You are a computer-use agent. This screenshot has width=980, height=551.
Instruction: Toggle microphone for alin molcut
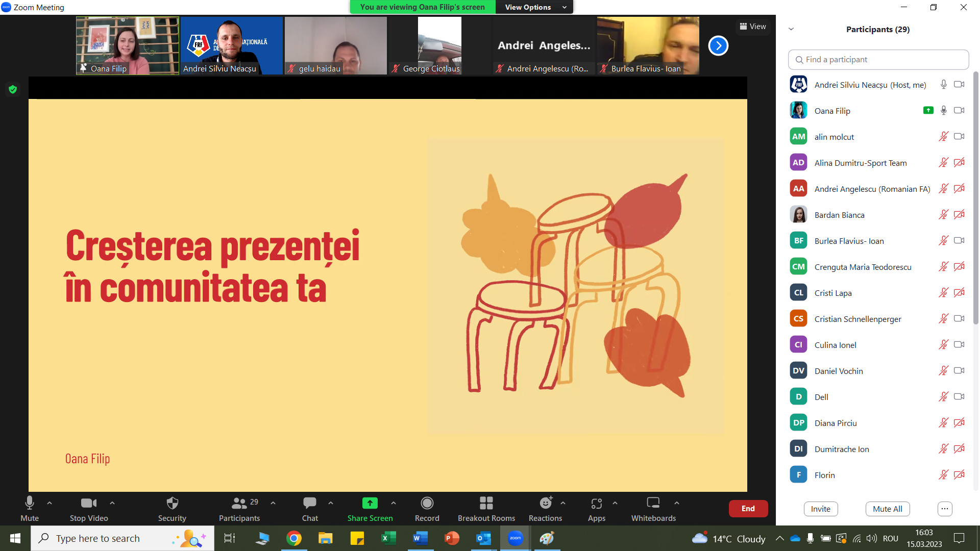(x=943, y=137)
